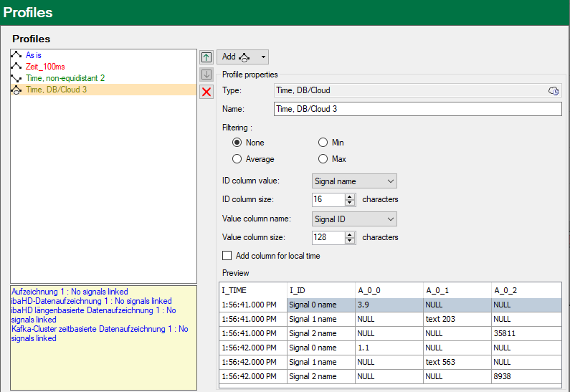Delete profile using red X icon
Screen dimensions: 570x392
click(x=206, y=92)
